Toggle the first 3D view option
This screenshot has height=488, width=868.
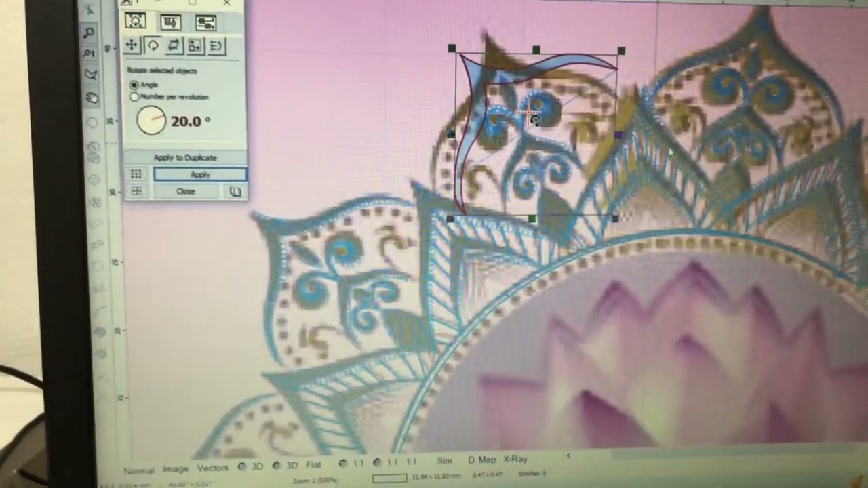click(251, 467)
